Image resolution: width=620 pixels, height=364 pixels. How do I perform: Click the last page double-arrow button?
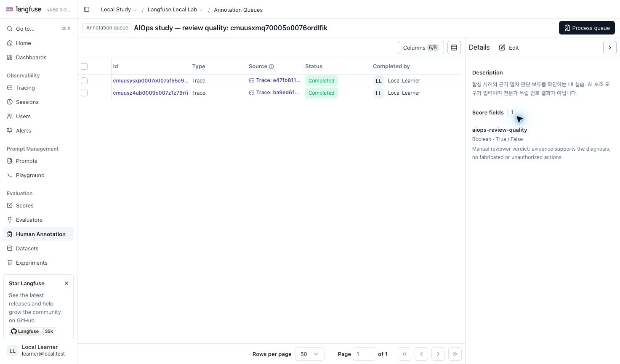(x=455, y=354)
